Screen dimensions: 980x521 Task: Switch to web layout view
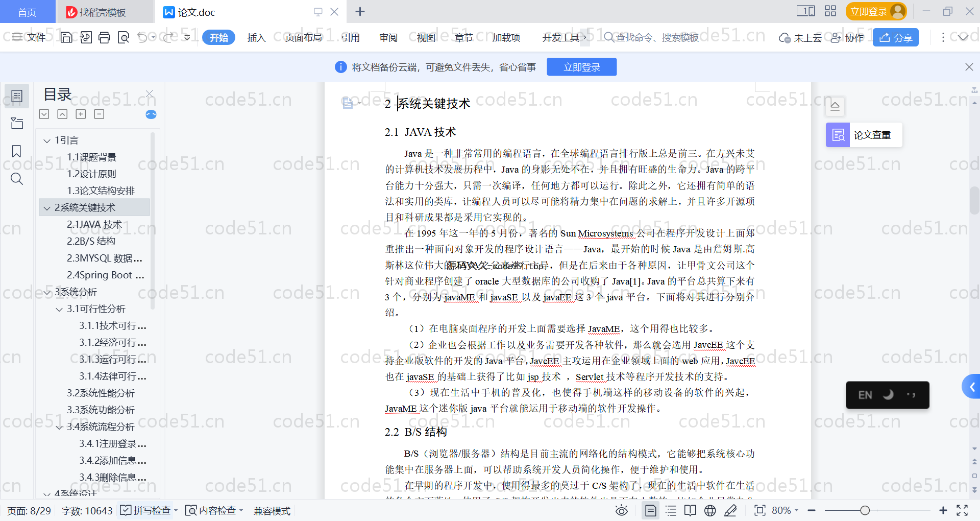(x=710, y=510)
